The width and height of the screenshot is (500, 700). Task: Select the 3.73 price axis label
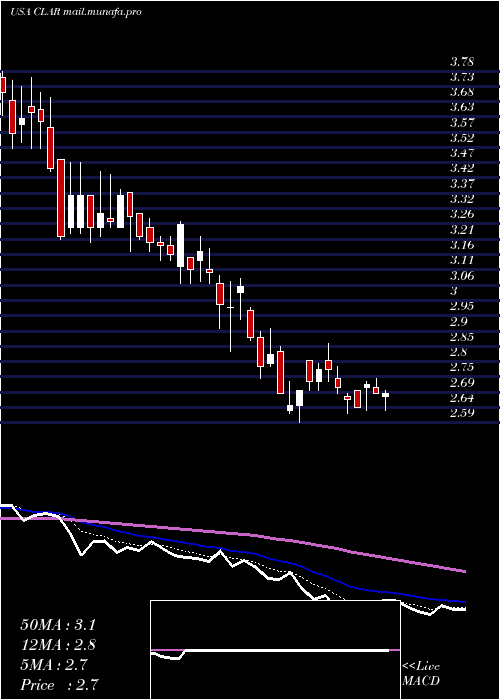(x=462, y=77)
